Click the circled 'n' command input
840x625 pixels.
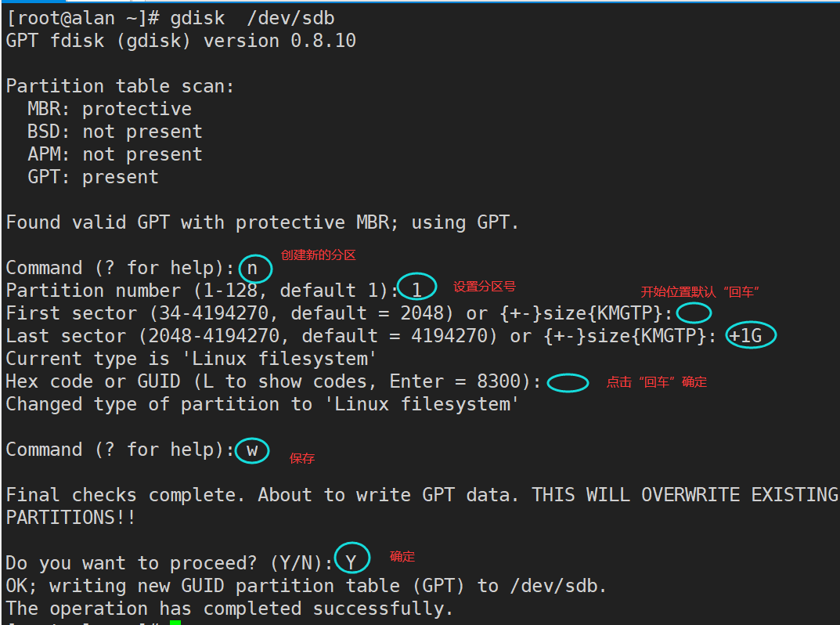(x=255, y=269)
